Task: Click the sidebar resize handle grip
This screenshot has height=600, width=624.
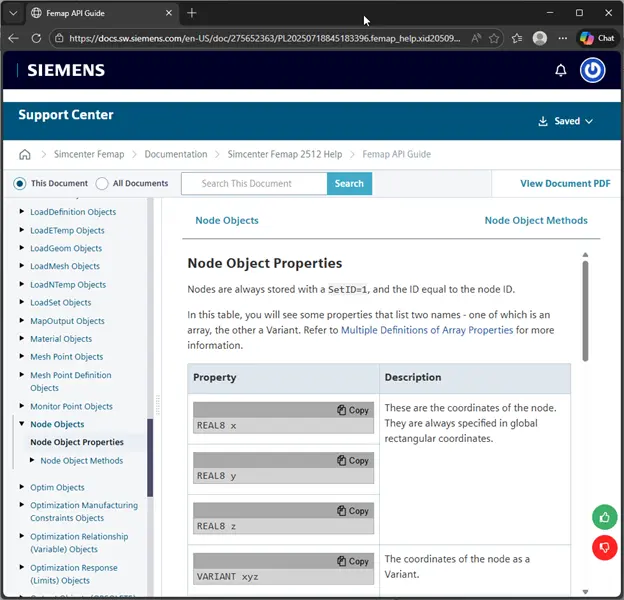Action: pos(158,405)
